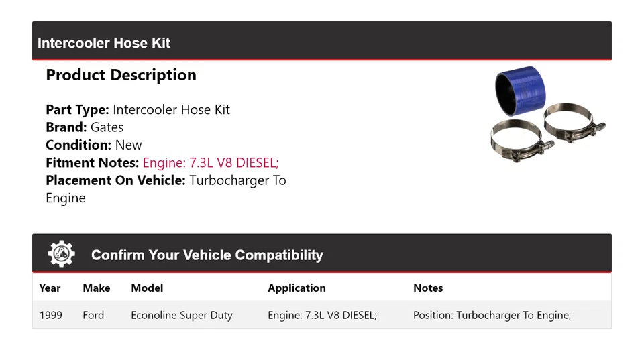Click the Part Type label
644x350 pixels.
coord(77,109)
